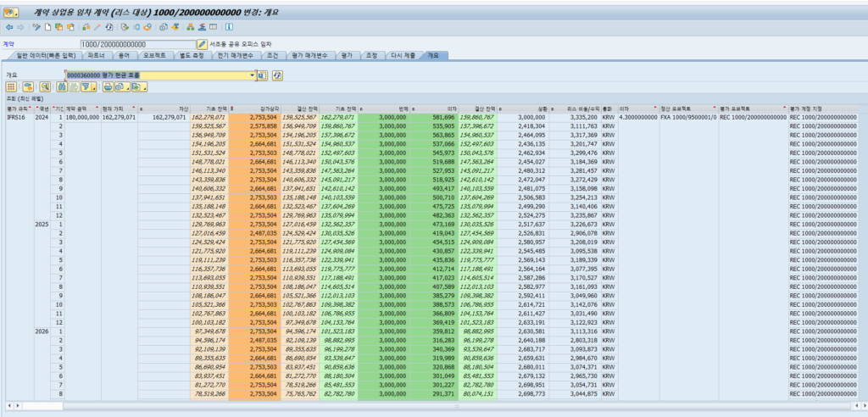Select the year 2026 cell

42,331
